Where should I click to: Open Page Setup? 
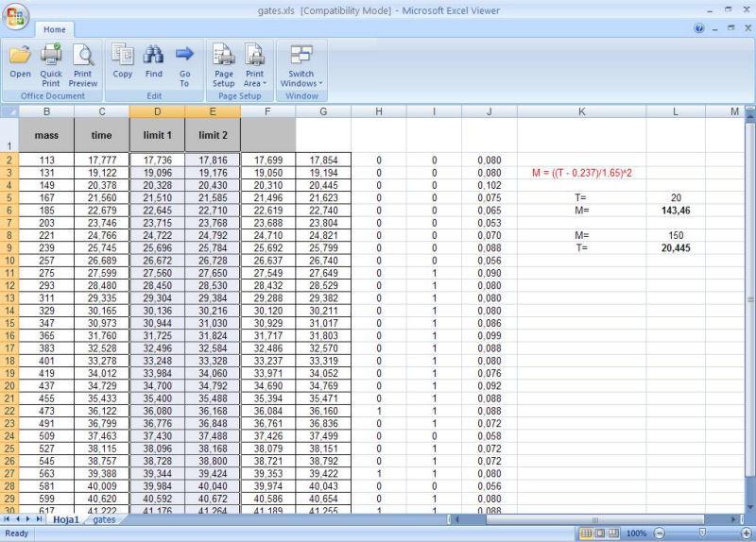tap(224, 65)
